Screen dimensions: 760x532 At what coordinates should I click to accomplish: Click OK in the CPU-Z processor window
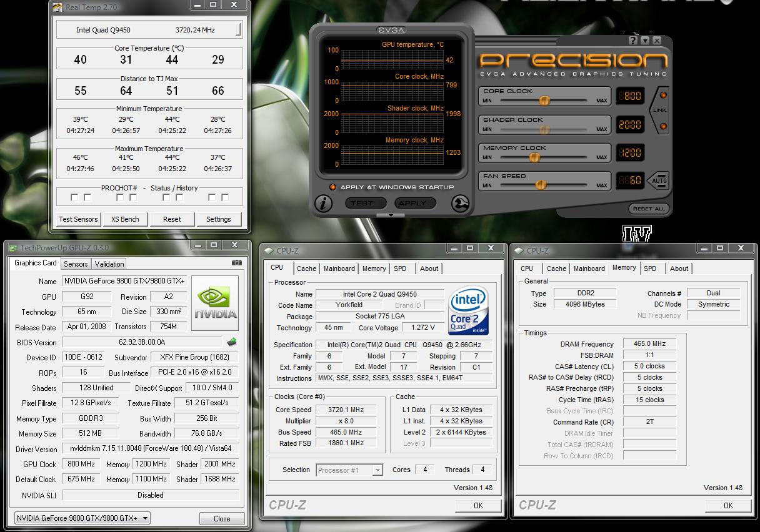click(x=478, y=506)
